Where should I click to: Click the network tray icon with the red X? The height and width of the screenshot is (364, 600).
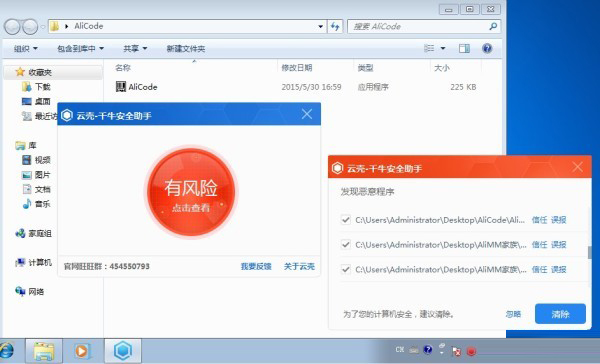(456, 351)
